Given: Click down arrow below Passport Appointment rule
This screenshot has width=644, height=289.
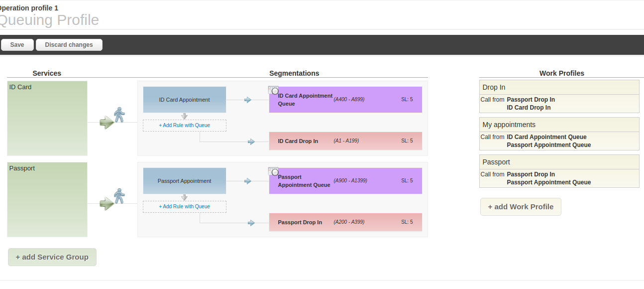Looking at the screenshot, I should coord(184,197).
